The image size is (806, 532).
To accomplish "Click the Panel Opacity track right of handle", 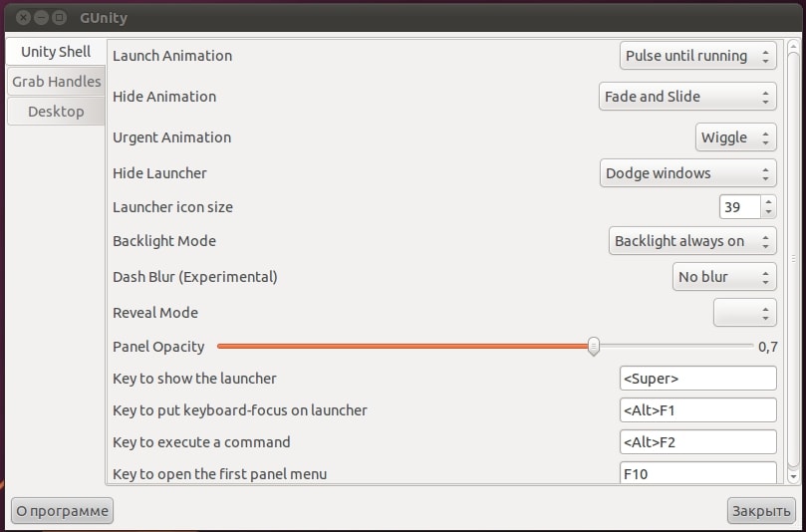I will coord(675,346).
